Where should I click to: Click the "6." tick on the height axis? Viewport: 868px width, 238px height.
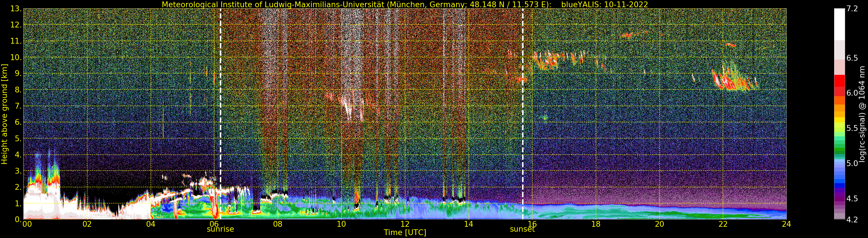pyautogui.click(x=18, y=122)
